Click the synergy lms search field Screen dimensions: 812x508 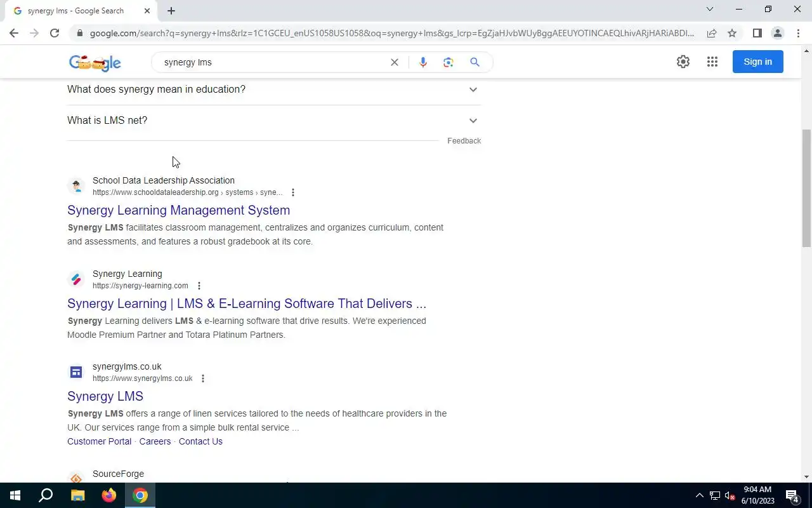(x=273, y=62)
